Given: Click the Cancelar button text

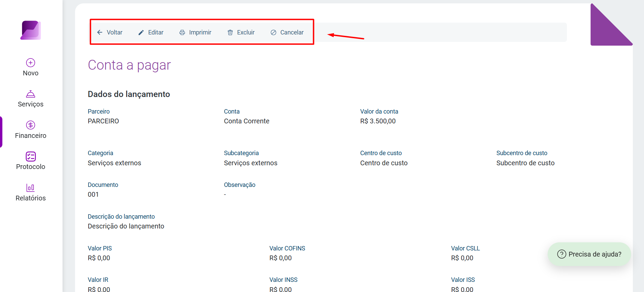Looking at the screenshot, I should point(292,32).
